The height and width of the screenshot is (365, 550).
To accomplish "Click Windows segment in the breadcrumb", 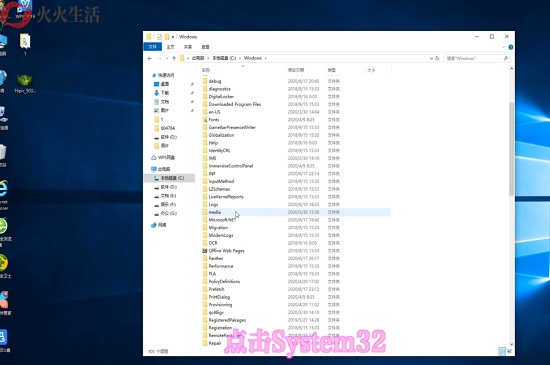I will click(x=253, y=58).
